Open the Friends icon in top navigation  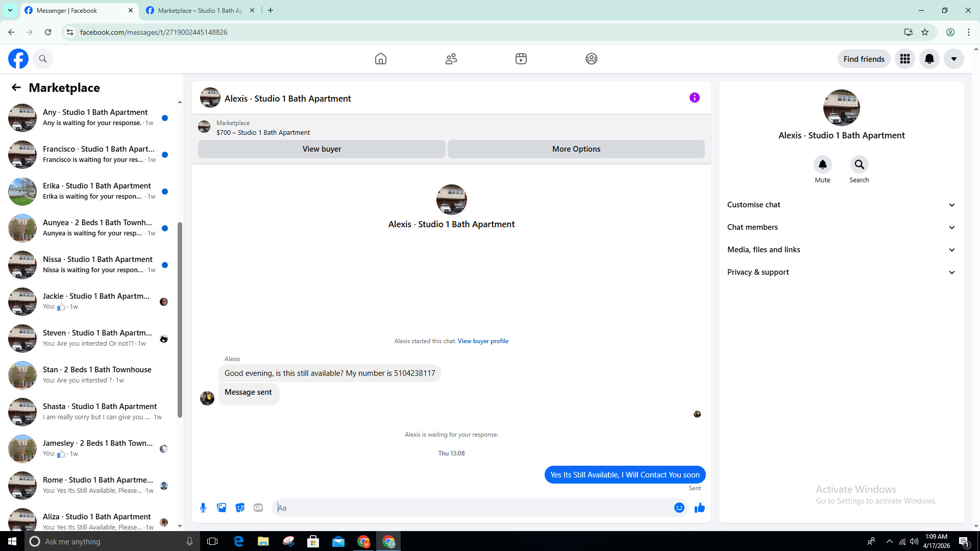(x=451, y=59)
